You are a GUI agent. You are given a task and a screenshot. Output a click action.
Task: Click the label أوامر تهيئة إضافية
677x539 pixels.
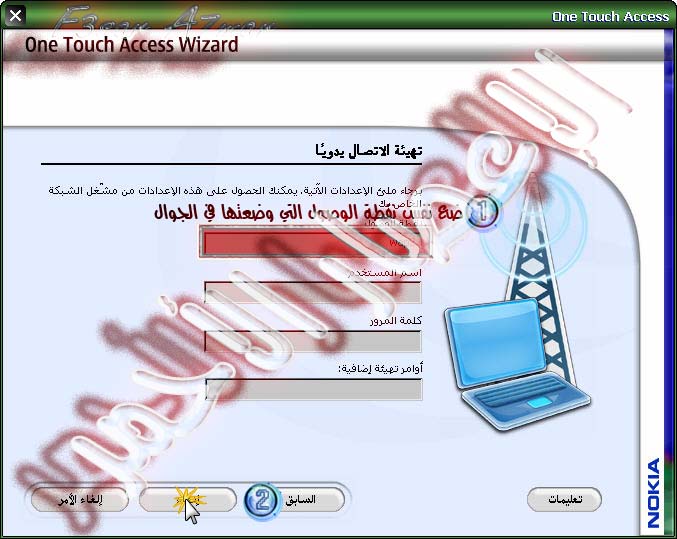pyautogui.click(x=380, y=368)
